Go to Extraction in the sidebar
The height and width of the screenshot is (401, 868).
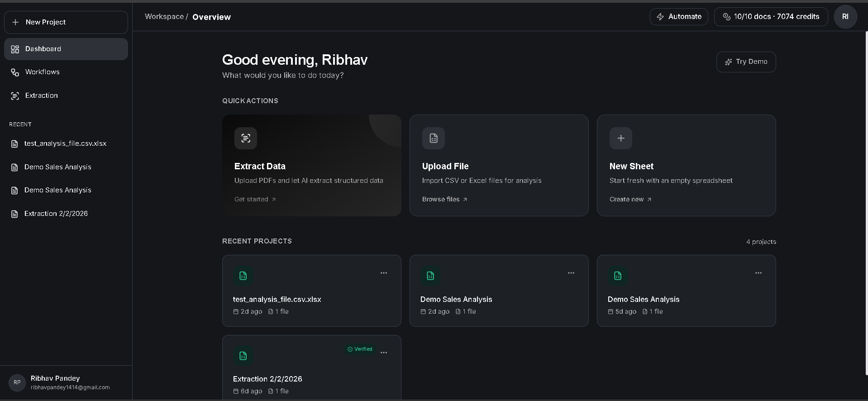(x=41, y=95)
